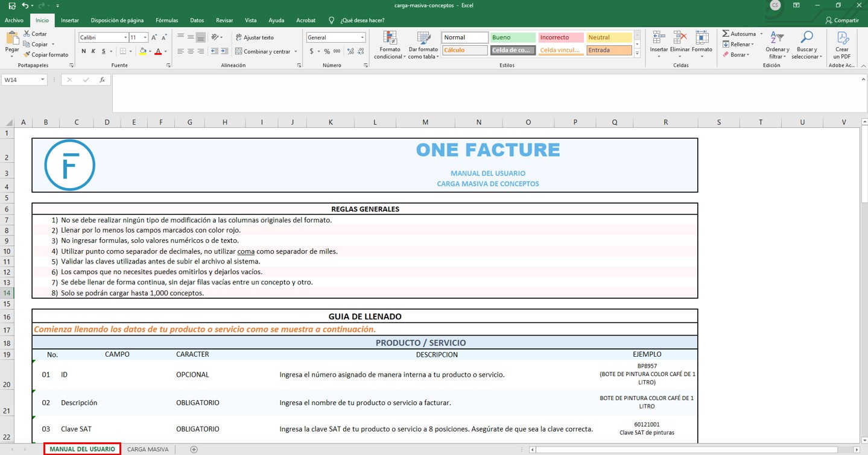Screen dimensions: 868x455
Task: Toggle Ajustar texto wrap option
Action: (x=255, y=37)
